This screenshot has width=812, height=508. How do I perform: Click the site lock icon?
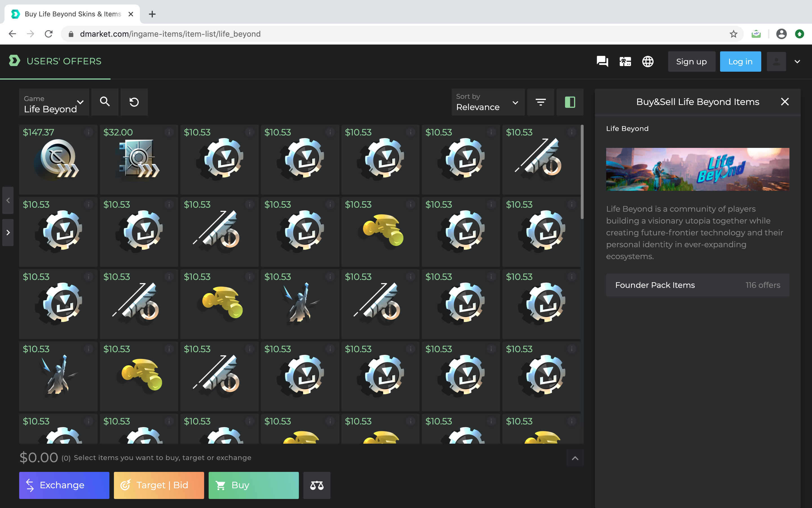coord(71,34)
